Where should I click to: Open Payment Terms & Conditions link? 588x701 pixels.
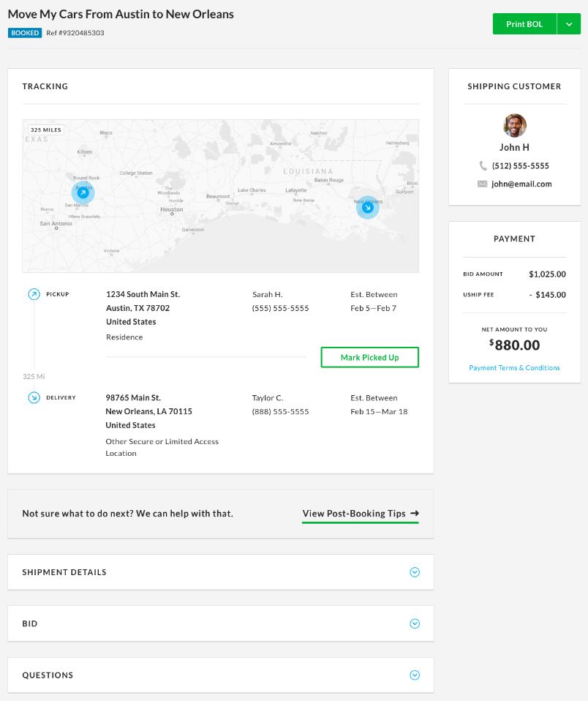(514, 368)
